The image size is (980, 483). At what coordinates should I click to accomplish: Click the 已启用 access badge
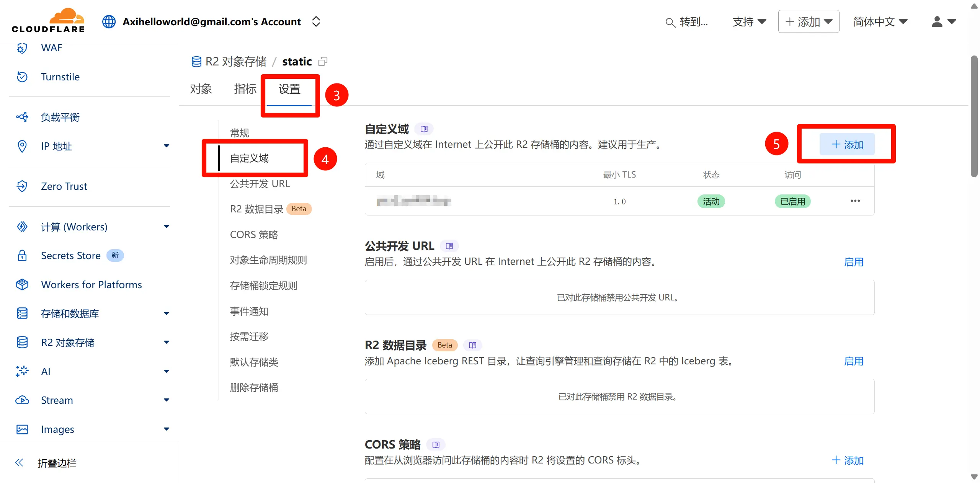[792, 201]
